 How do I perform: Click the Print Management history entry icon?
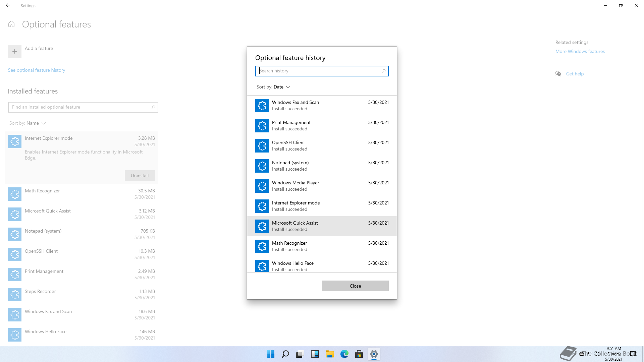(x=262, y=126)
